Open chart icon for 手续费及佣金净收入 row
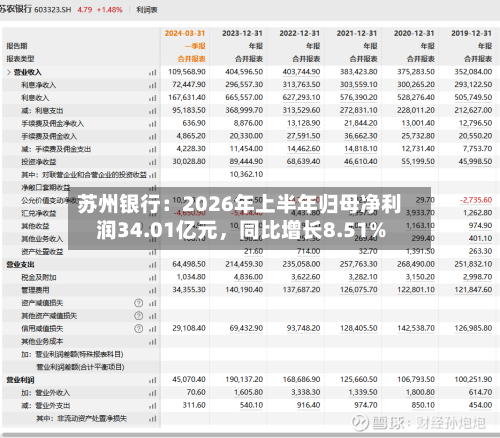The image size is (500, 438). (152, 124)
